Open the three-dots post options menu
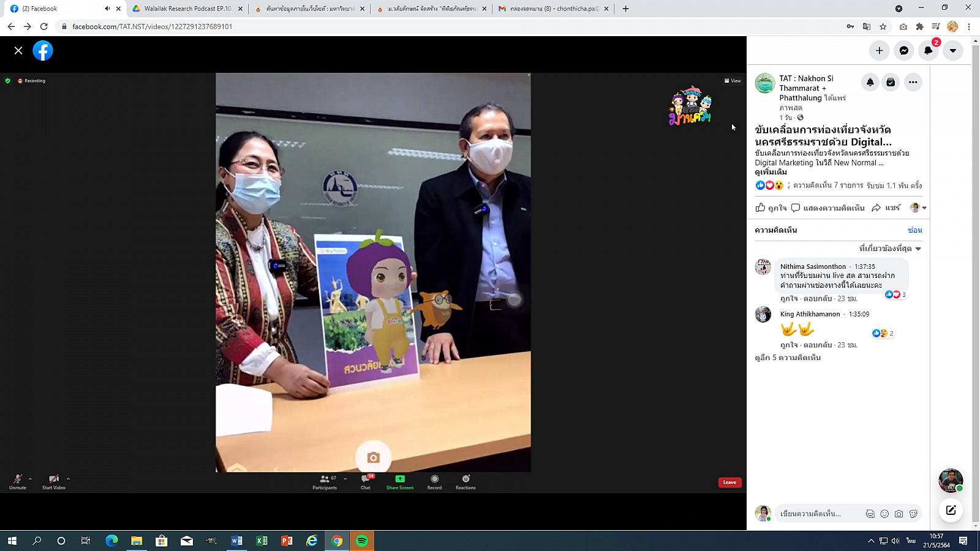This screenshot has width=980, height=551. pos(913,82)
